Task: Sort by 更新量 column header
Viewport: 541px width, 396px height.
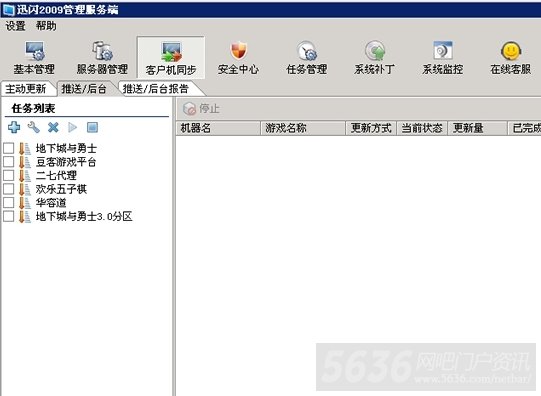Action: point(478,128)
